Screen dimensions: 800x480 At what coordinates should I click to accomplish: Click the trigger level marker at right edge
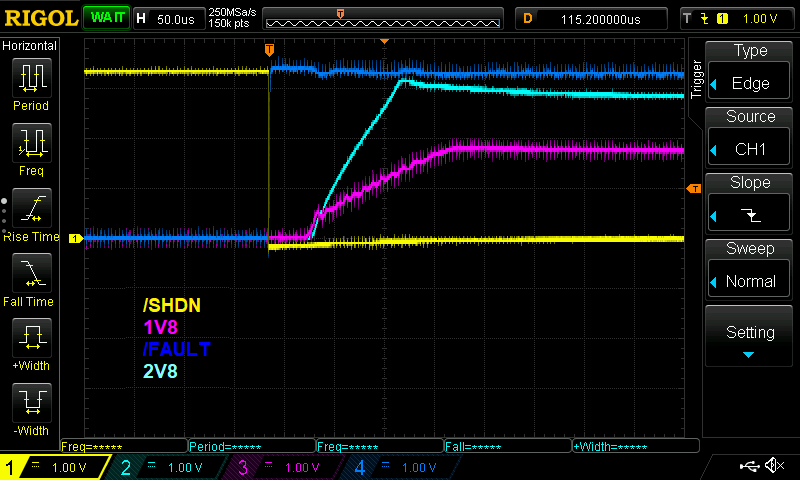pyautogui.click(x=694, y=189)
